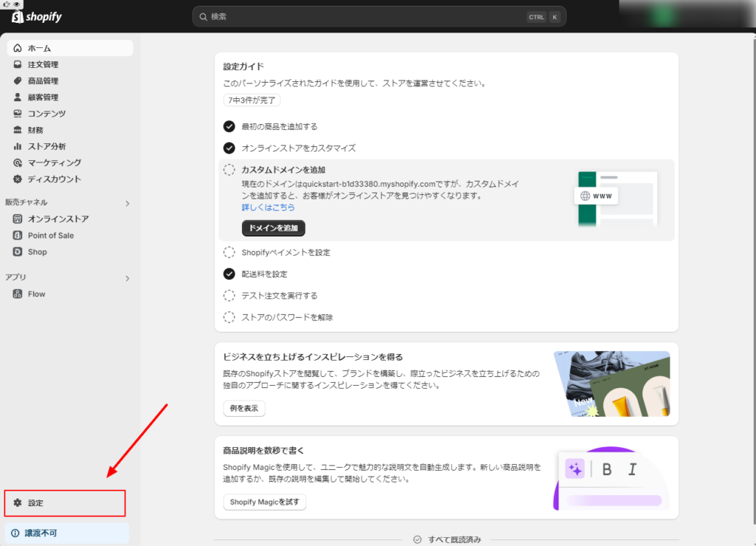Mark Shopifyペイメントを設定 circle as done
The width and height of the screenshot is (756, 546).
pyautogui.click(x=229, y=252)
